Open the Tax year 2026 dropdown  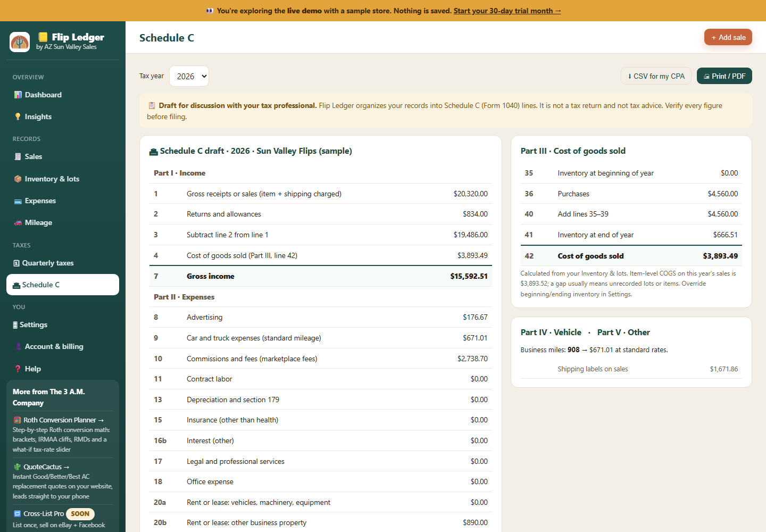(189, 76)
